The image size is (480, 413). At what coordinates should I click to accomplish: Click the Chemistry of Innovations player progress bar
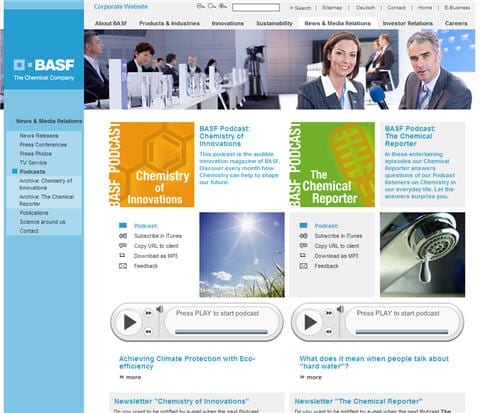[x=221, y=332]
